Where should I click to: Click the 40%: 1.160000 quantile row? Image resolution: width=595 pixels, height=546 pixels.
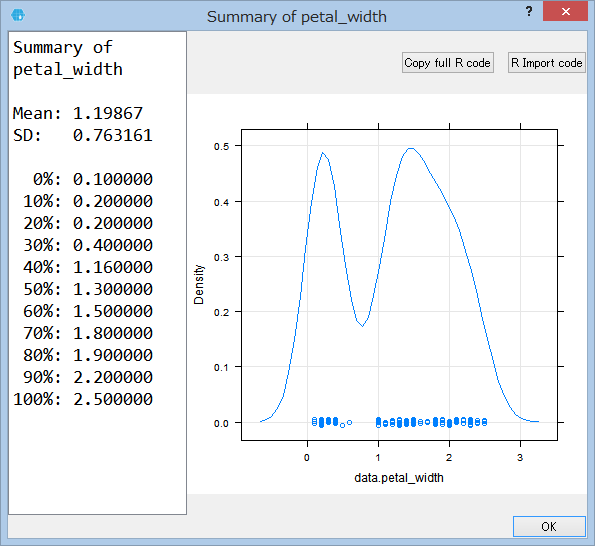pyautogui.click(x=88, y=267)
